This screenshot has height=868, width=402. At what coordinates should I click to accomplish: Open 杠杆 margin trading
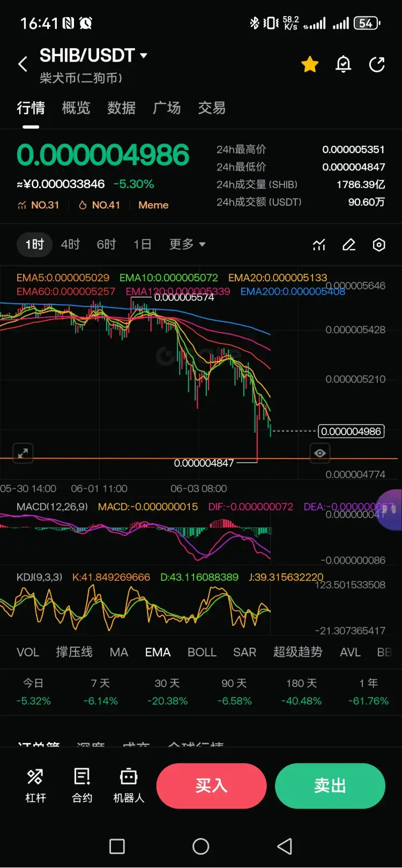[35, 785]
